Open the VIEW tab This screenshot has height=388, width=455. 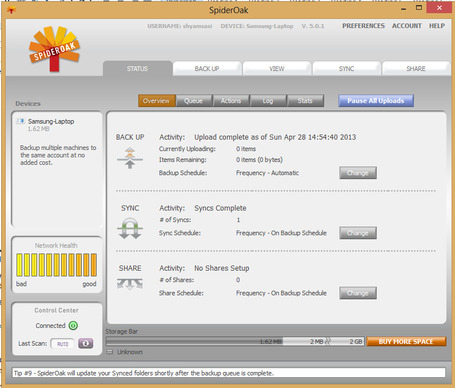click(277, 69)
